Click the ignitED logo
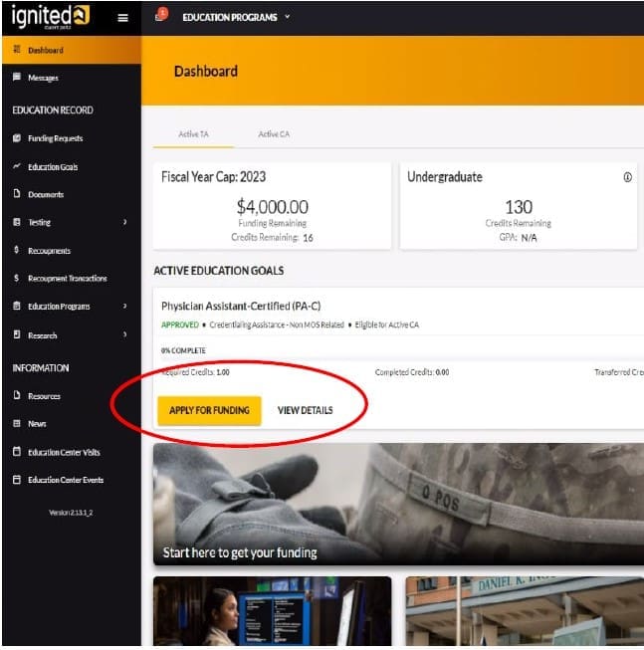Image resolution: width=644 pixels, height=650 pixels. tap(50, 16)
